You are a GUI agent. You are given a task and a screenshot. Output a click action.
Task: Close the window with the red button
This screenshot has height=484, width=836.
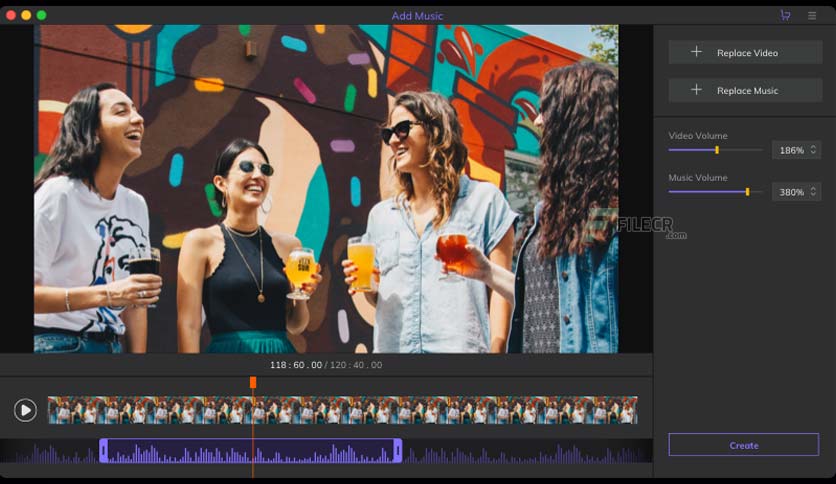click(x=11, y=15)
